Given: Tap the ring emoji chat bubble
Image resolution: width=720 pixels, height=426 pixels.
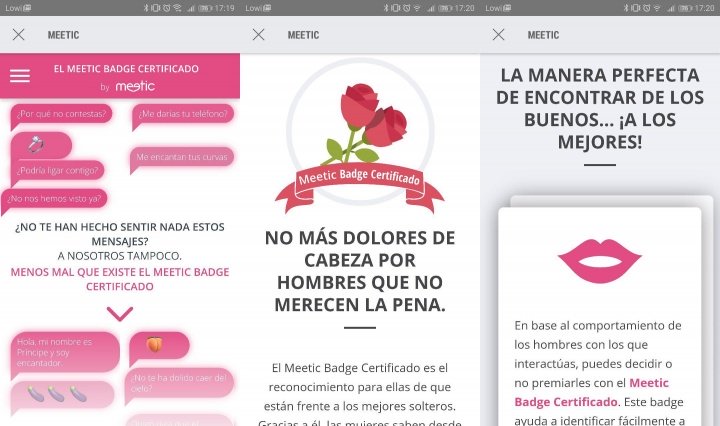Looking at the screenshot, I should tap(41, 145).
